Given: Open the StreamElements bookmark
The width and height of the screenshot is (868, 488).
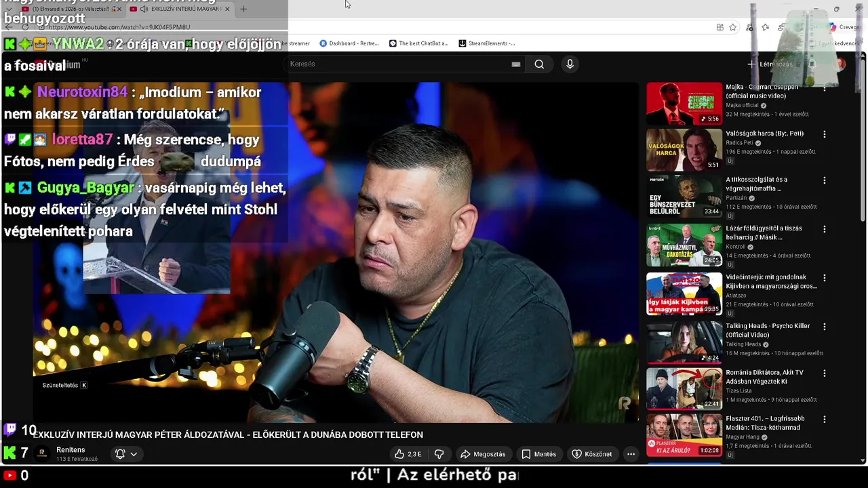Looking at the screenshot, I should pyautogui.click(x=487, y=43).
